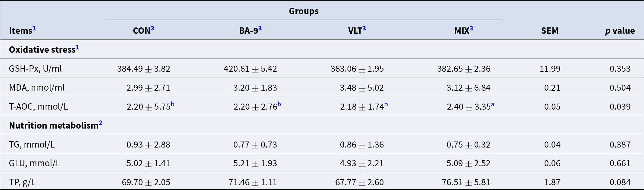This screenshot has width=644, height=190.
Task: Click superscript a in MIX T-AOC cell
Action: [493, 104]
